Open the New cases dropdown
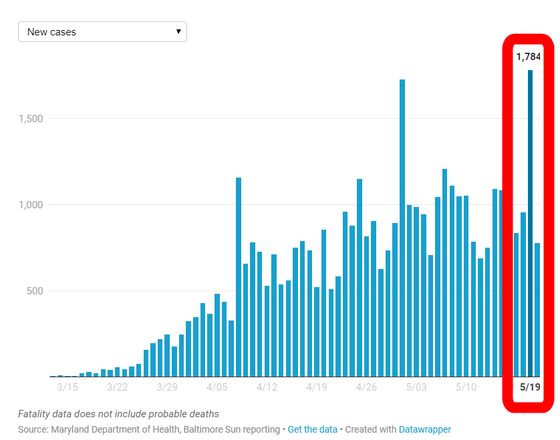Screen dimensions: 560x440 coord(102,32)
